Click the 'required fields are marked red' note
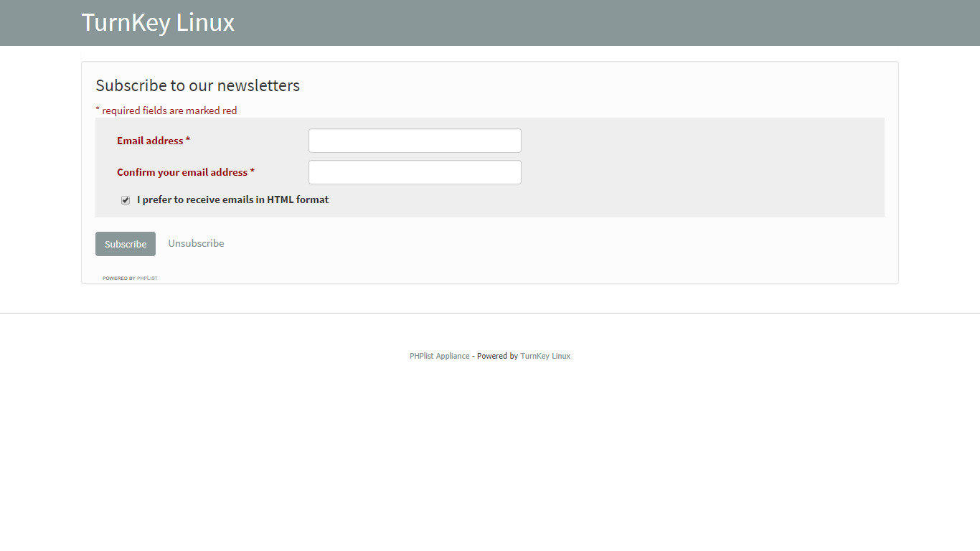The image size is (980, 551). 169,110
